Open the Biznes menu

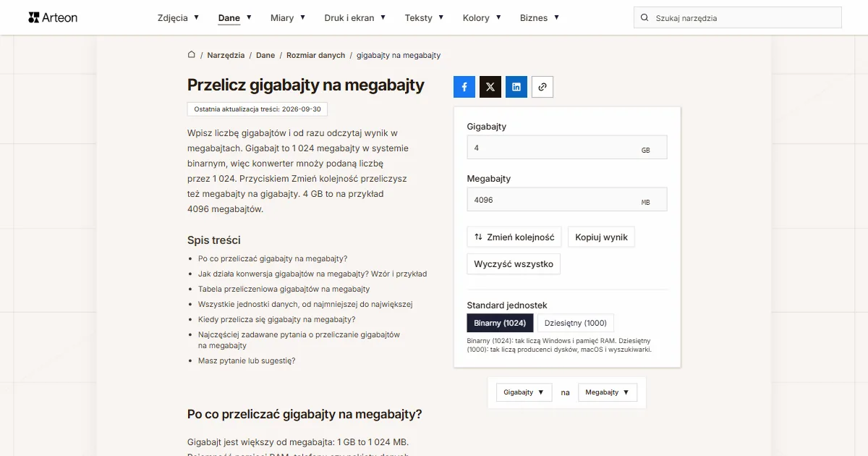(540, 18)
